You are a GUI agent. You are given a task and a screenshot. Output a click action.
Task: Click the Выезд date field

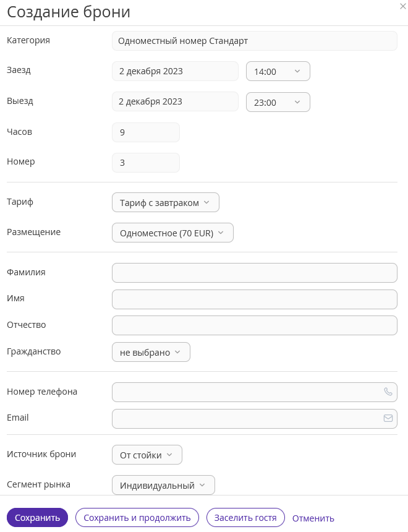pos(176,101)
